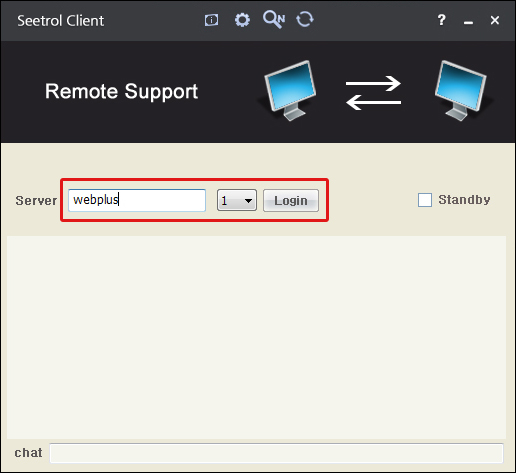This screenshot has height=473, width=516.
Task: Expand the server number dropdown arrow
Action: 248,201
